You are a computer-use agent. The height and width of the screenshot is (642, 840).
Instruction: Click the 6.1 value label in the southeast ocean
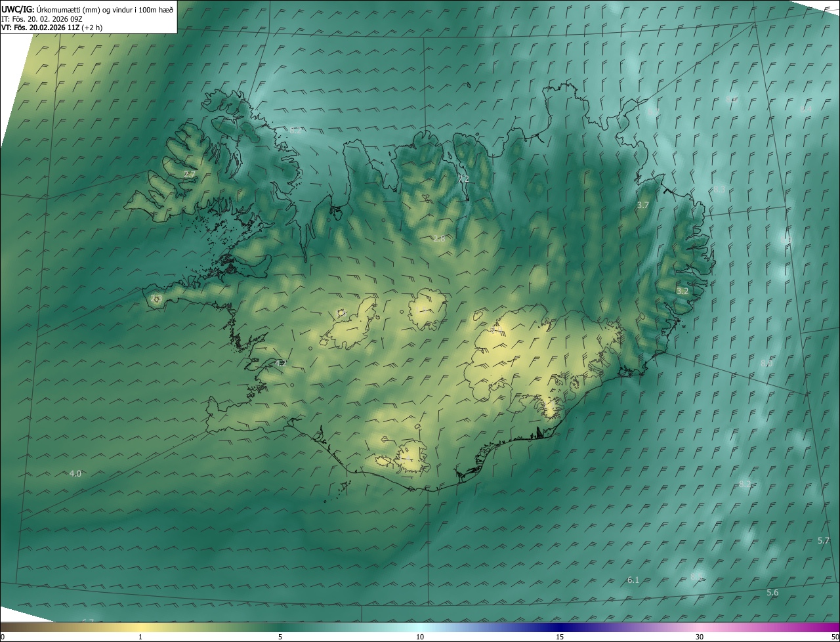[633, 580]
